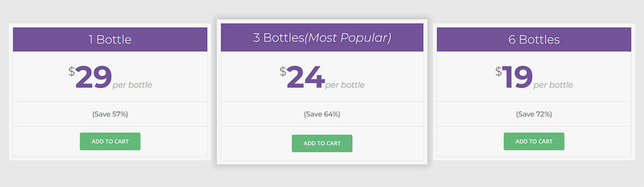Viewport: 644px width, 187px height.
Task: Click the '1 Bottle' title text
Action: [x=110, y=39]
